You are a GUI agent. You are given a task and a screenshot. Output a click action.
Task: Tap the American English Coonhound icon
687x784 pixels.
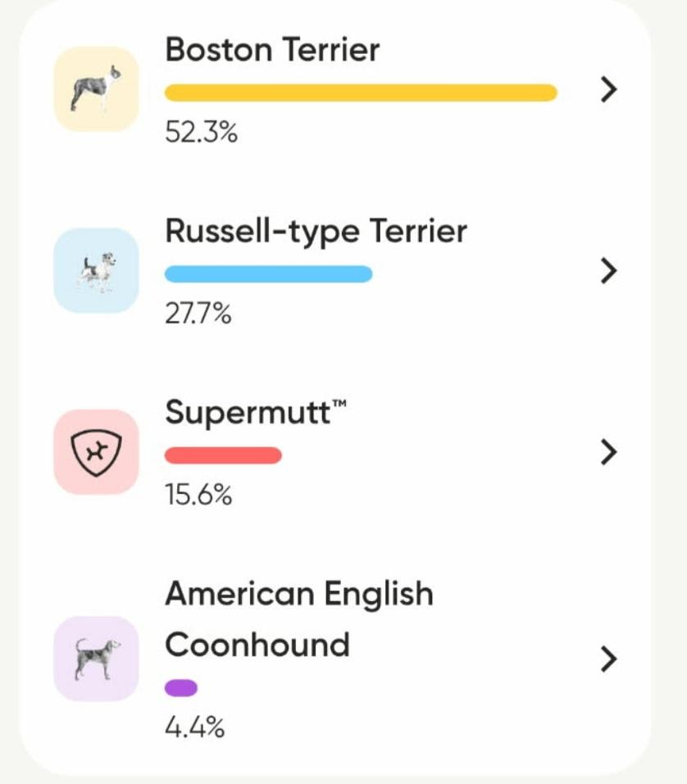pos(96,659)
